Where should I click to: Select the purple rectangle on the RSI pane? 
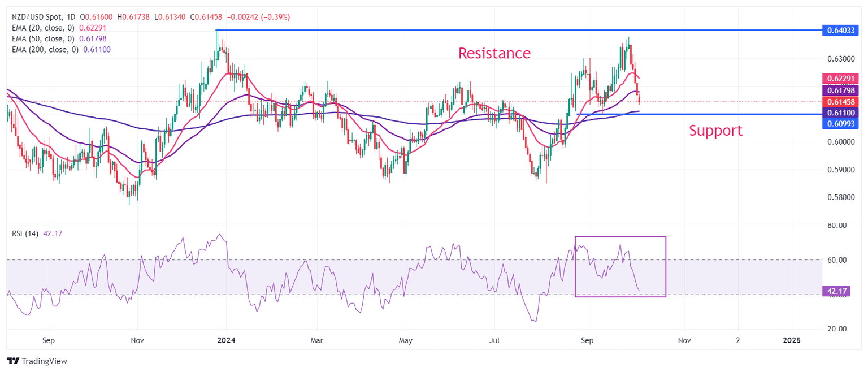pyautogui.click(x=666, y=266)
